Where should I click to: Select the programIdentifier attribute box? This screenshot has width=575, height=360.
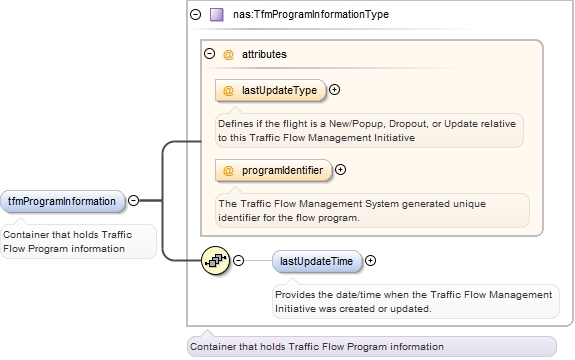click(x=274, y=170)
